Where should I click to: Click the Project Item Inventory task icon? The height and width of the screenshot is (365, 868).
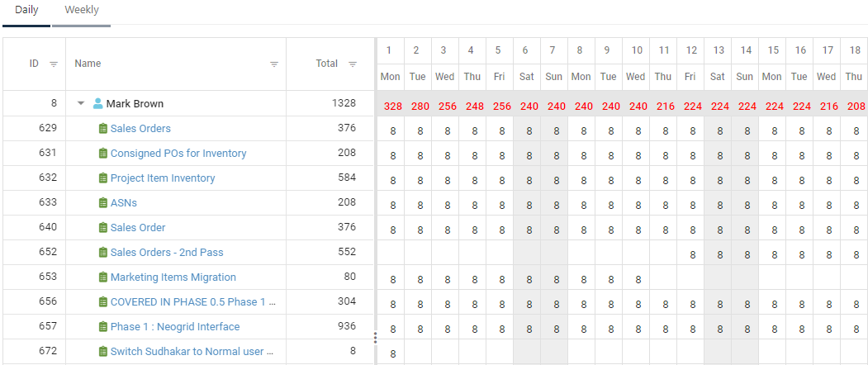(x=103, y=178)
